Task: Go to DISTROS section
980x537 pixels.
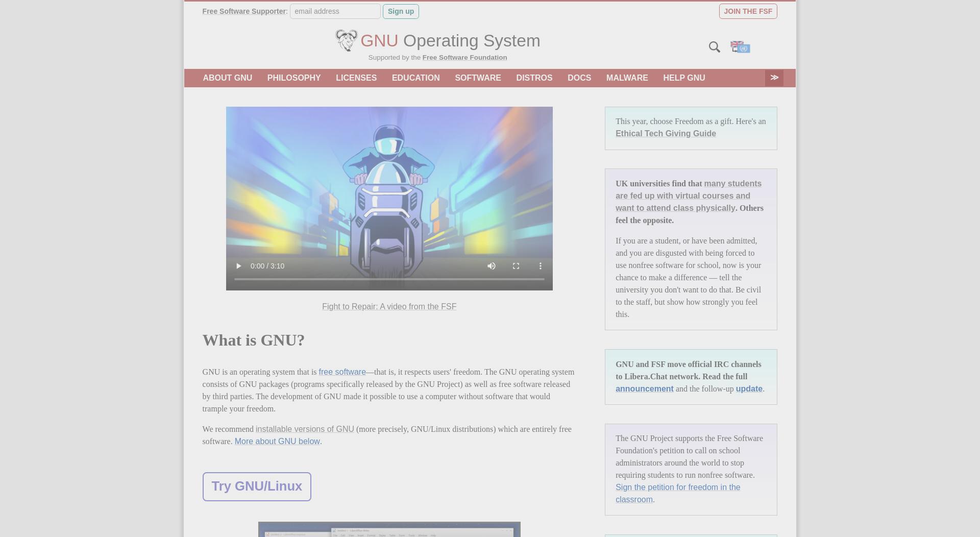Action: 534,78
